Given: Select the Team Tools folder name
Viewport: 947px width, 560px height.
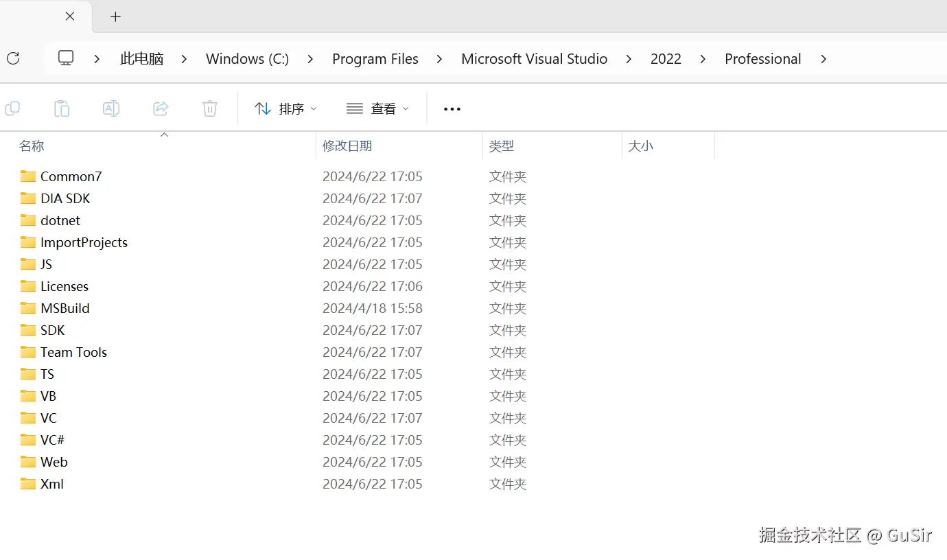Looking at the screenshot, I should click(x=74, y=352).
